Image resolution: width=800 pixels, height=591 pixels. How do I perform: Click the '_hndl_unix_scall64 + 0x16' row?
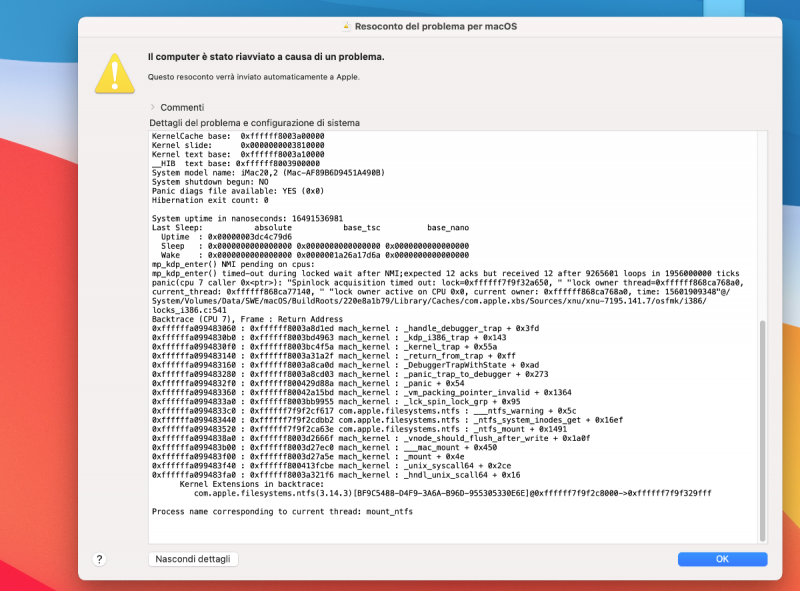(336, 475)
